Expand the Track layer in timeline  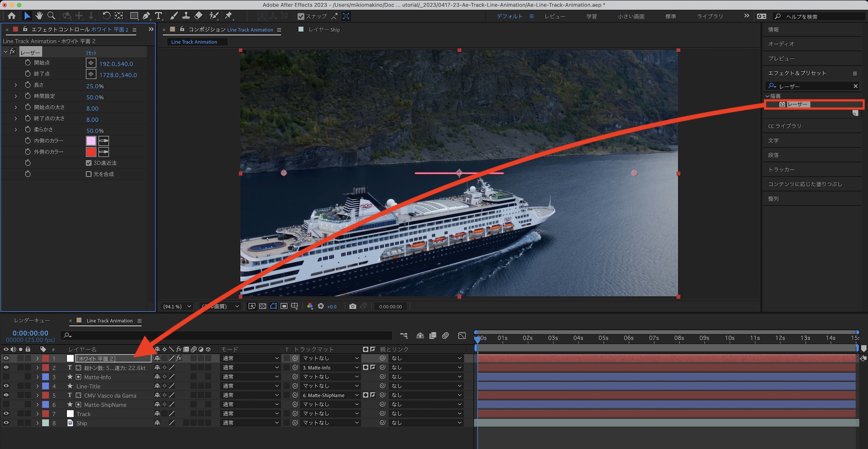coord(38,414)
